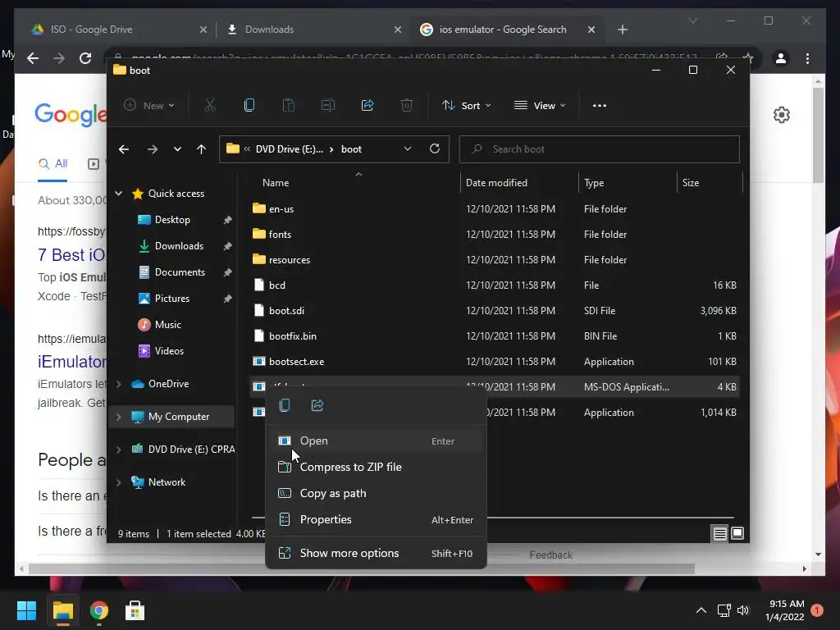Choose Compress to ZIP file

(x=376, y=467)
